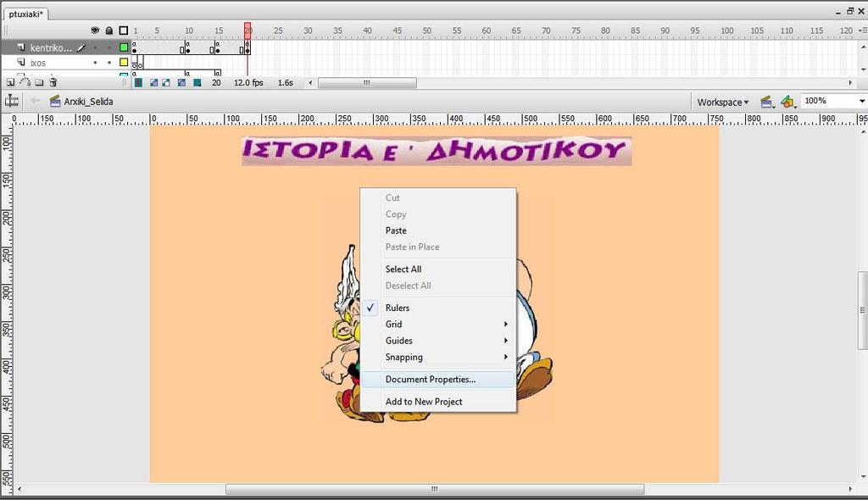Click the timeline horizontal scrollbar thumb

point(367,83)
